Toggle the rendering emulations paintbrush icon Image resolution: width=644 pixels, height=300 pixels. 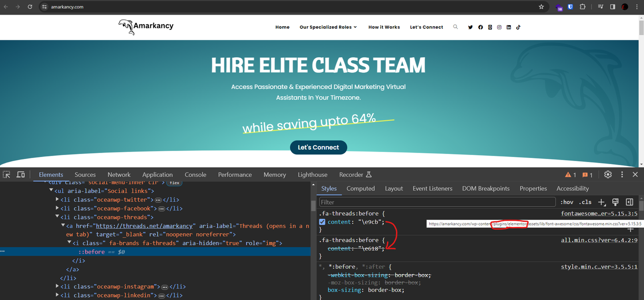pos(615,202)
